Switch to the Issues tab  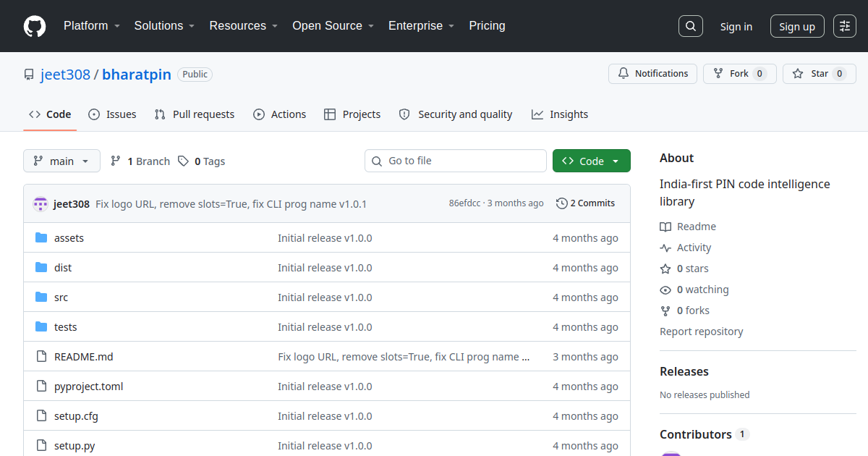point(112,114)
